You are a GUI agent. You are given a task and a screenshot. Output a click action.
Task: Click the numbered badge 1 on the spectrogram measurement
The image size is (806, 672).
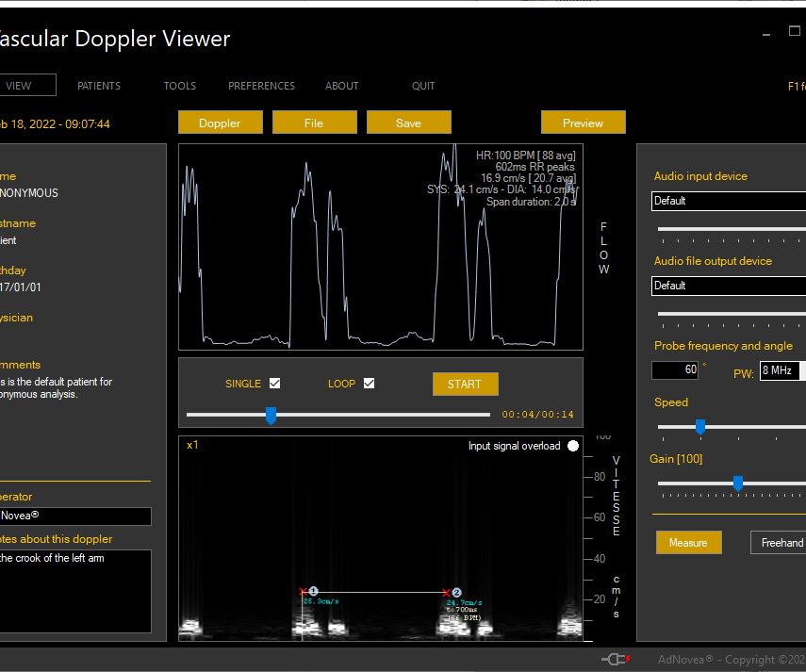pos(313,591)
